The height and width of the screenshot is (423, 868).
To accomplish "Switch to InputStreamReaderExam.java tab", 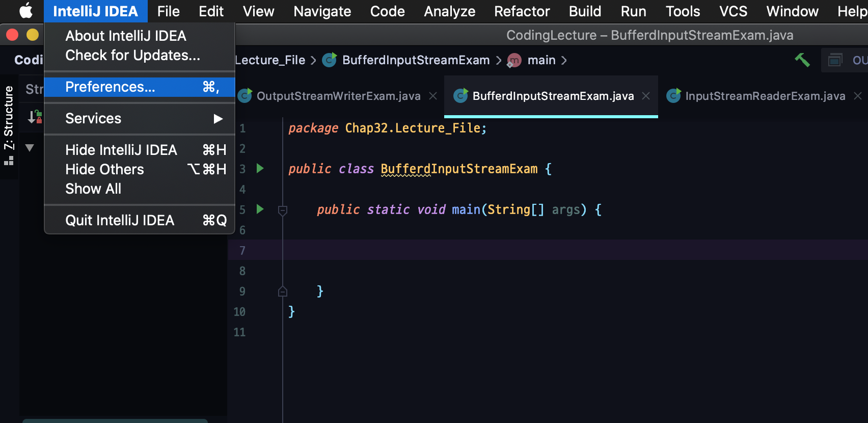I will tap(765, 96).
